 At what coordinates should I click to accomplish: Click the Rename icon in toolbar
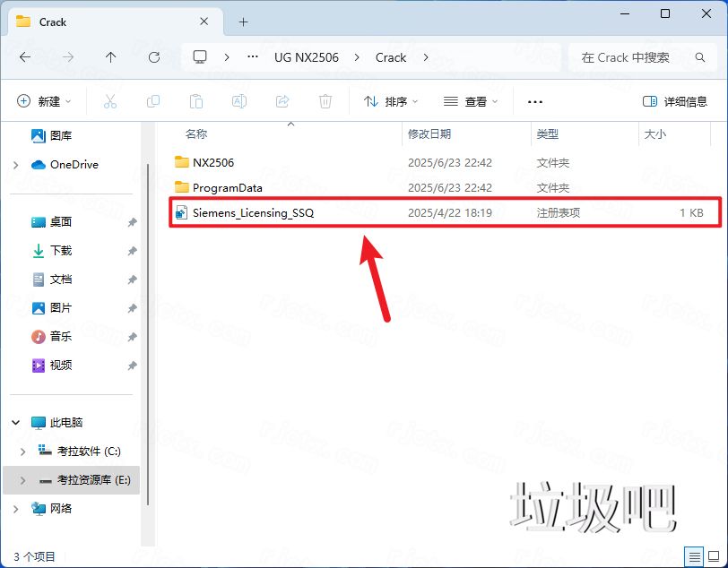tap(239, 102)
